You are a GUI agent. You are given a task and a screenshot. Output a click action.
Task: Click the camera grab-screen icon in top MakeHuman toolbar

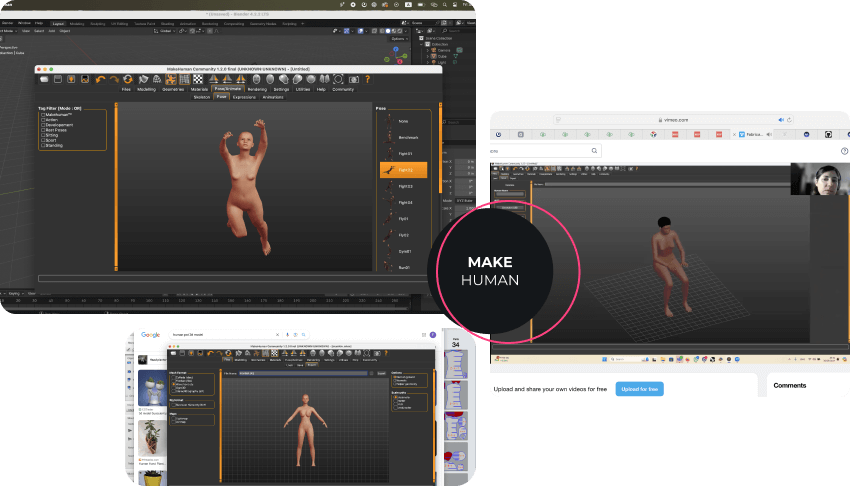354,80
